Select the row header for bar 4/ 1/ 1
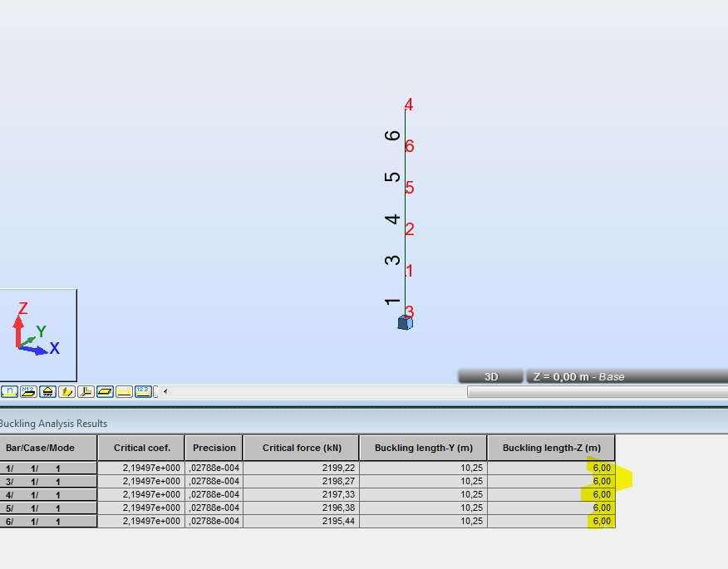The height and width of the screenshot is (569, 728). point(48,495)
